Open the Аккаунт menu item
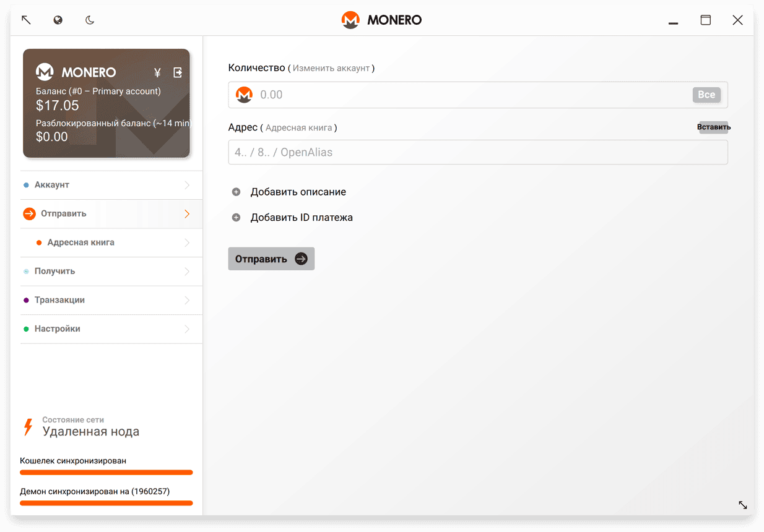The height and width of the screenshot is (532, 764). pyautogui.click(x=111, y=185)
